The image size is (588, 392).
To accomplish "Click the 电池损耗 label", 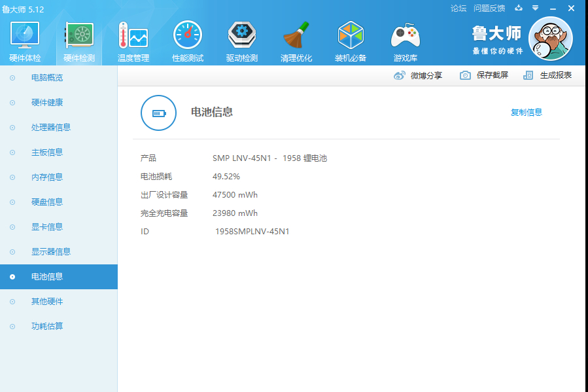I will point(156,177).
